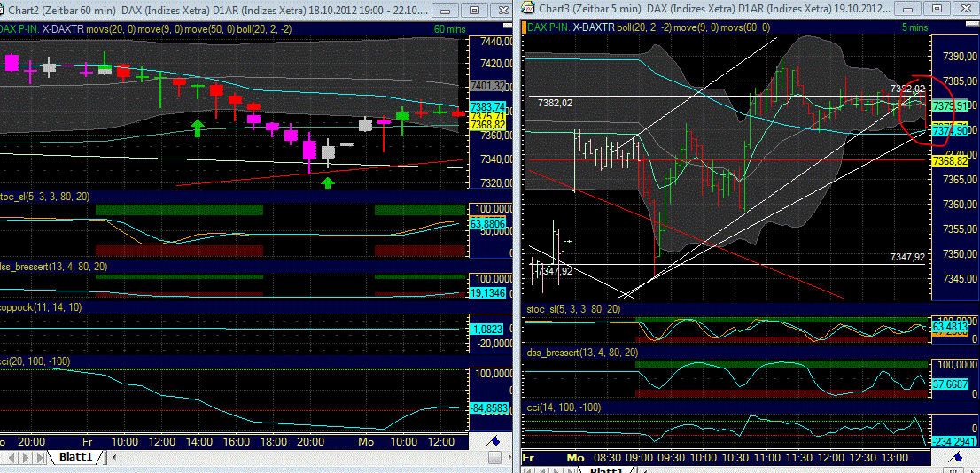Maximize the Chart3 window
Image resolution: width=980 pixels, height=473 pixels.
pyautogui.click(x=938, y=9)
